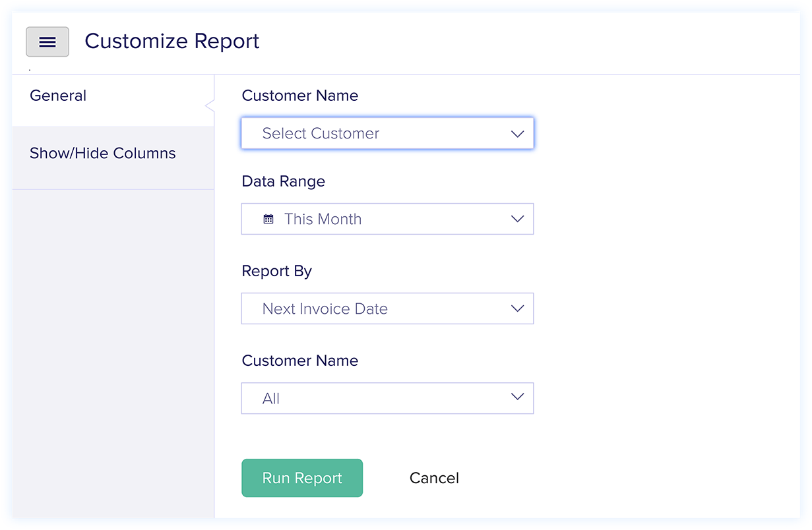Expand the Select Customer dropdown chevron
Screen dimensions: 812x530
(x=517, y=133)
